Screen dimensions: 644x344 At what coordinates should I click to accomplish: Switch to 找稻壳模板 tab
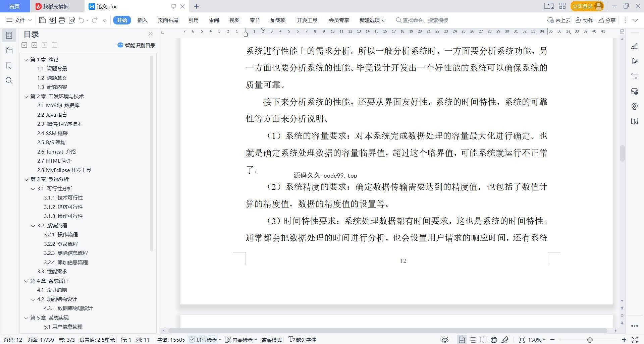[x=56, y=6]
